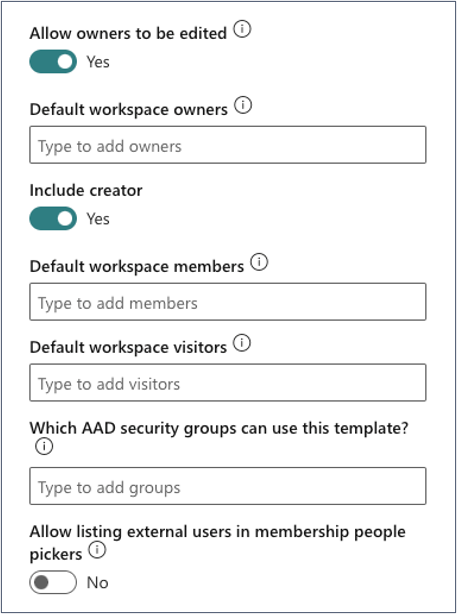
Task: Enable listing external users in people pickers toggle
Action: (x=53, y=582)
